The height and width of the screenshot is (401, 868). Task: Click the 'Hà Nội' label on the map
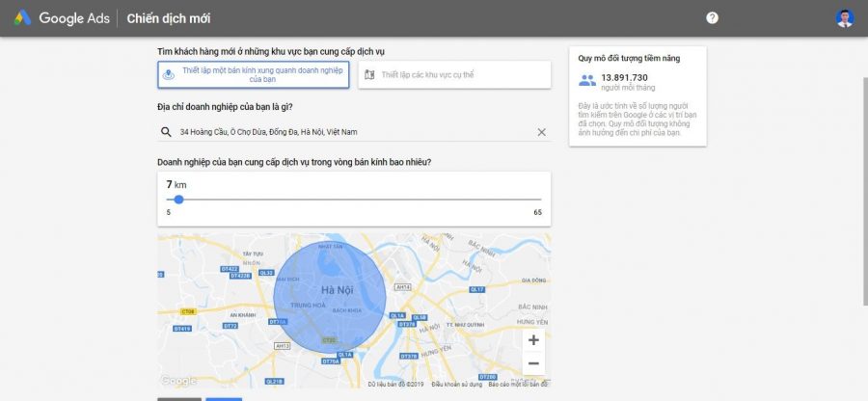338,290
